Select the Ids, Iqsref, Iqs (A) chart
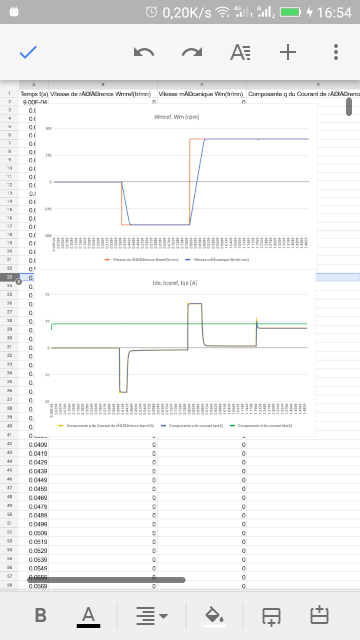 (x=175, y=353)
